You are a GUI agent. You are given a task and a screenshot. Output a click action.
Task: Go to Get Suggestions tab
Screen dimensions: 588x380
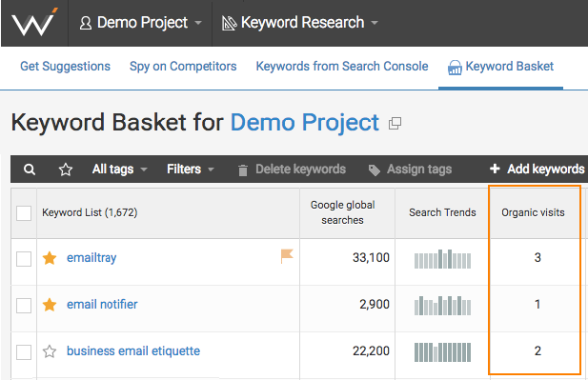65,67
